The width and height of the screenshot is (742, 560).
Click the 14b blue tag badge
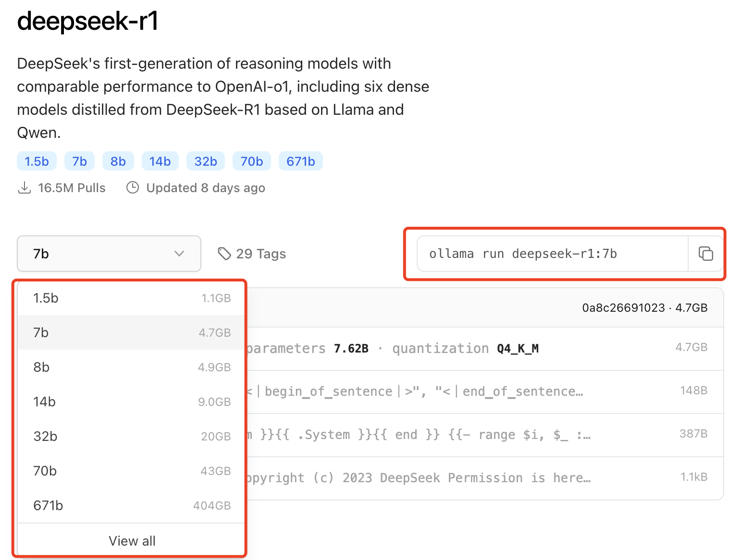coord(160,161)
